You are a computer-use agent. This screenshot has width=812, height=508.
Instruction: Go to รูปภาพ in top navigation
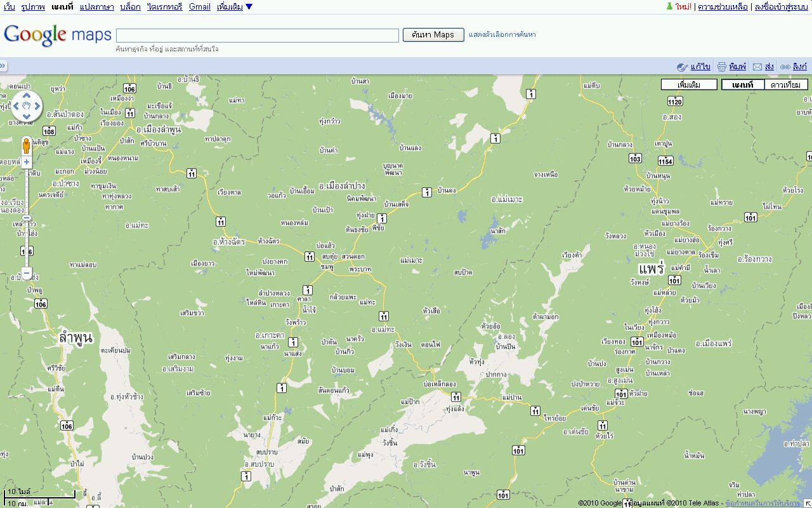[x=33, y=7]
